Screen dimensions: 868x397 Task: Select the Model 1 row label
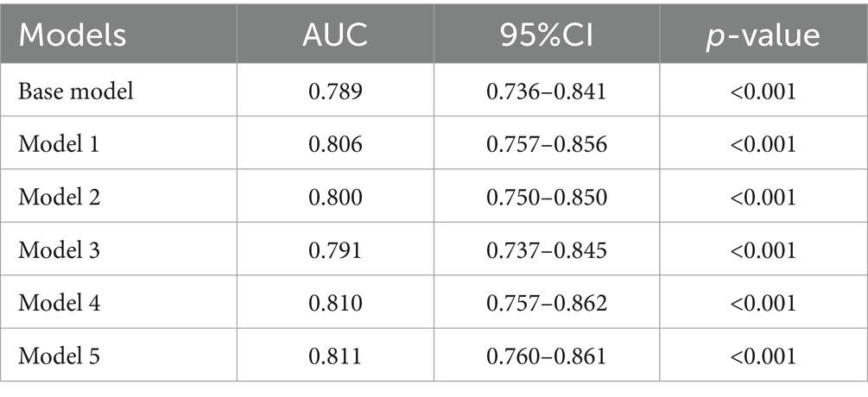(59, 144)
